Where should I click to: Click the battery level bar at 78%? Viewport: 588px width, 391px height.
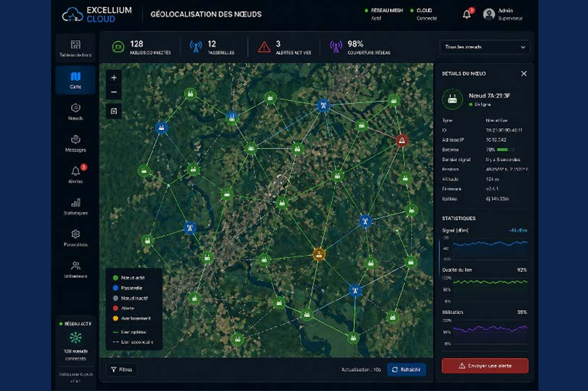[x=506, y=150]
